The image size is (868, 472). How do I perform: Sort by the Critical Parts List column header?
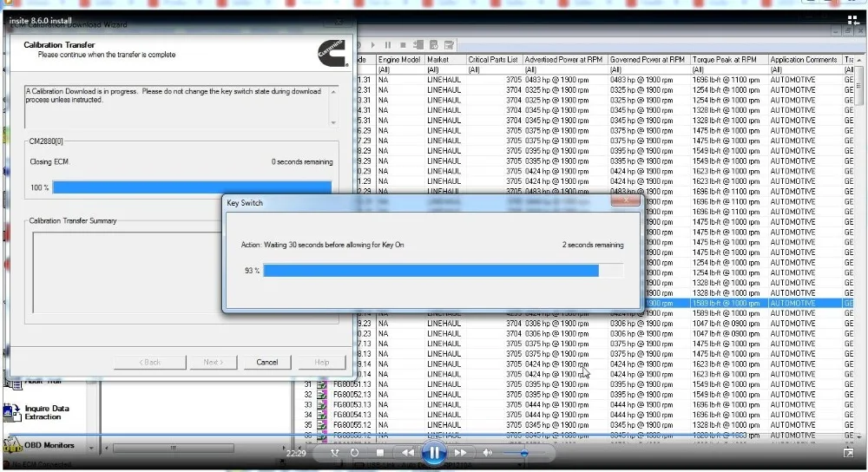pyautogui.click(x=494, y=59)
